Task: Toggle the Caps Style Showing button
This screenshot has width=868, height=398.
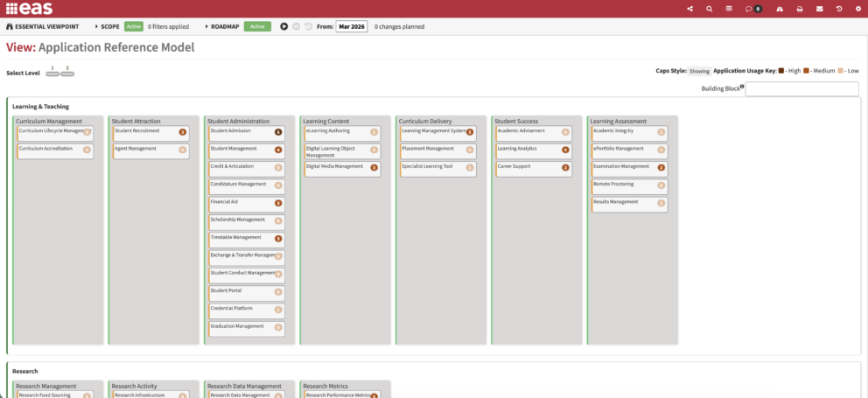Action: (699, 71)
